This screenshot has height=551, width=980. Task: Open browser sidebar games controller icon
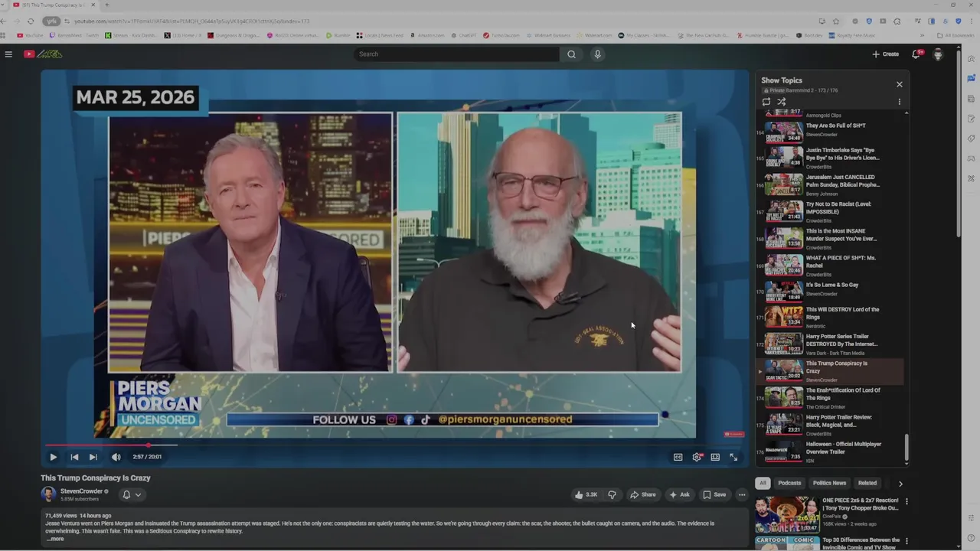[x=971, y=158]
